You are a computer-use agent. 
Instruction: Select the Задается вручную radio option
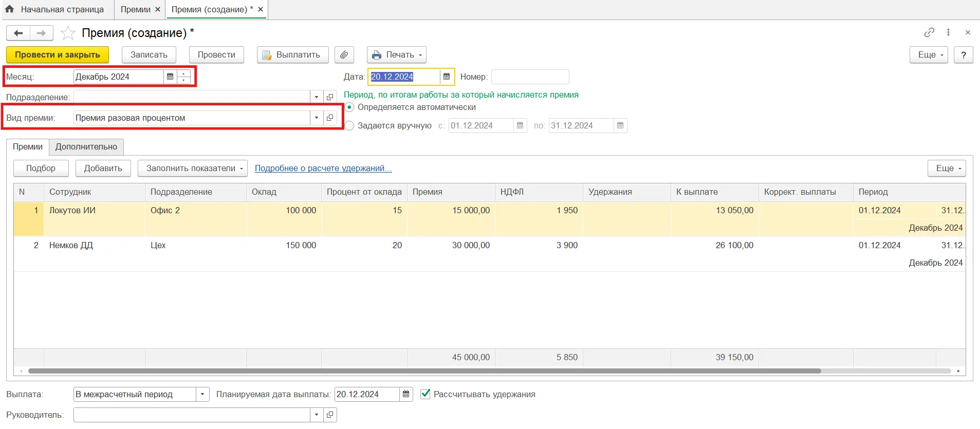point(349,126)
